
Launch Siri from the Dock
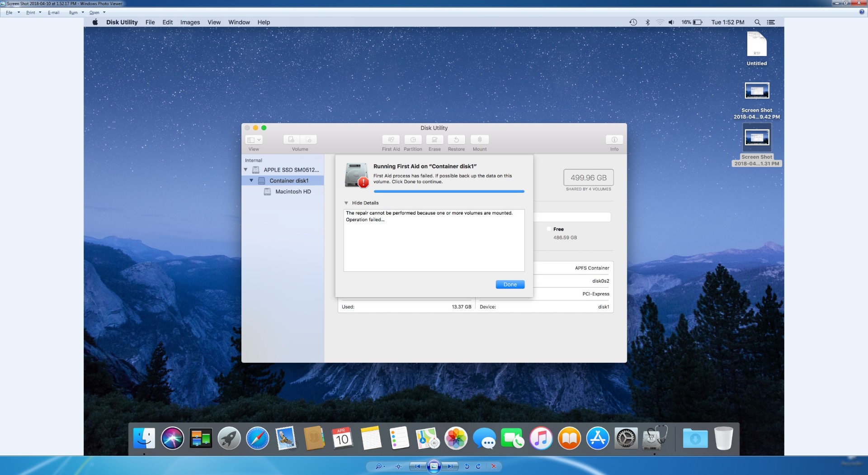(172, 438)
